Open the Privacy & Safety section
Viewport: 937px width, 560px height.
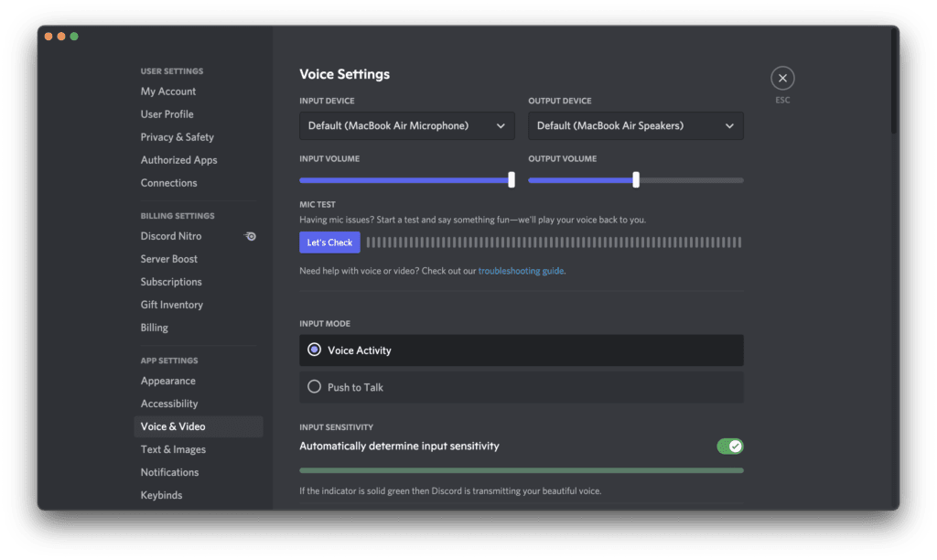[x=178, y=137]
